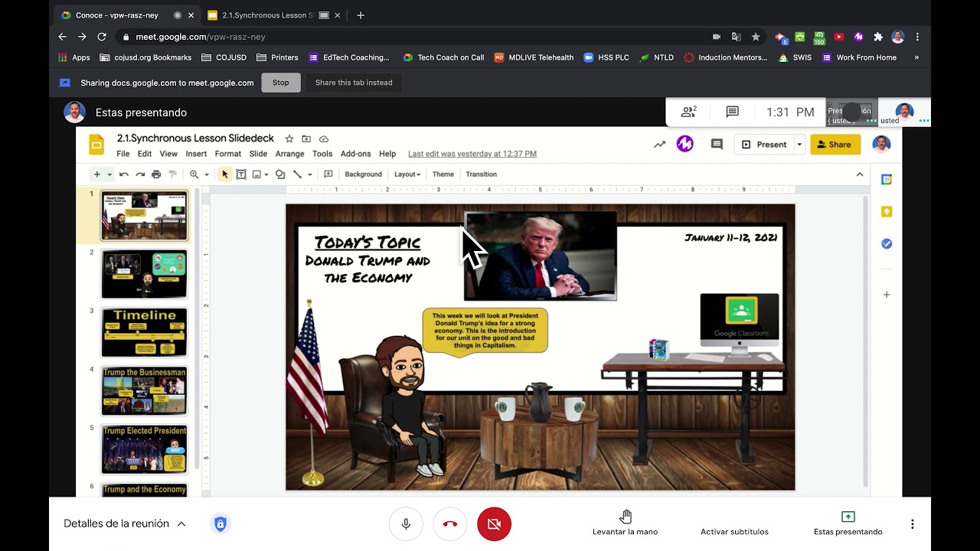
Task: Open the Insert menu
Action: (x=196, y=154)
